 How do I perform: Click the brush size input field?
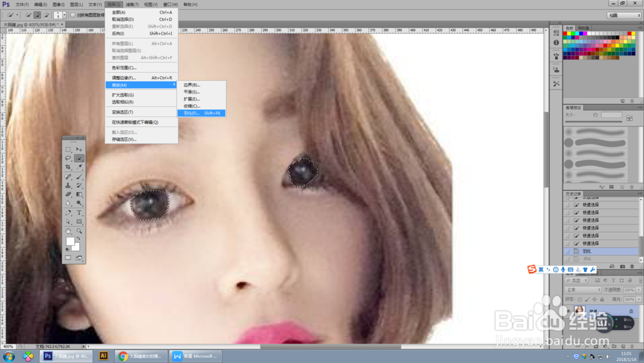(x=611, y=115)
